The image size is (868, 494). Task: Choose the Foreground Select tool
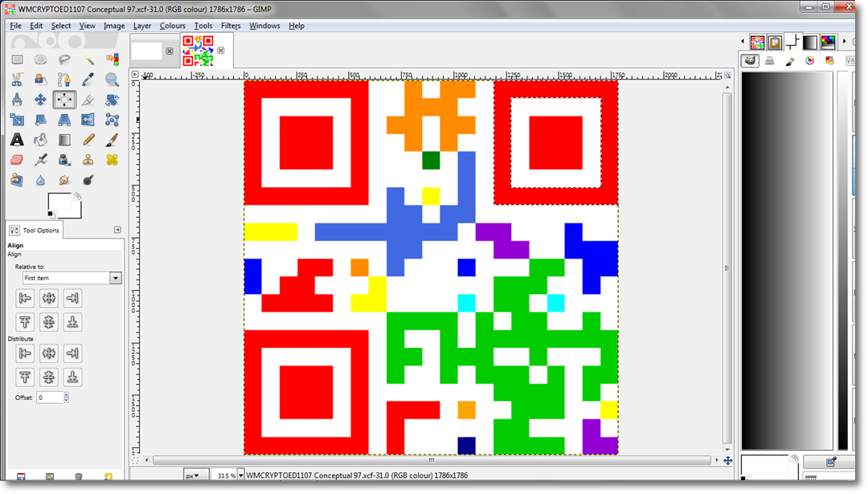click(x=40, y=80)
